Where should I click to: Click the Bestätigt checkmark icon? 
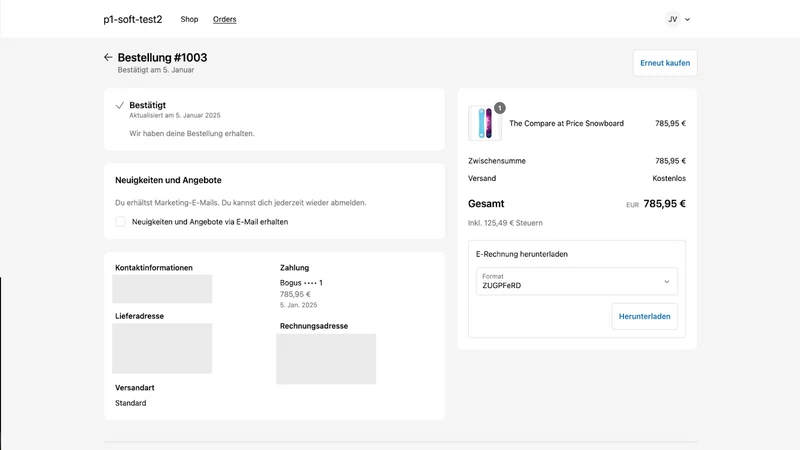coord(120,105)
